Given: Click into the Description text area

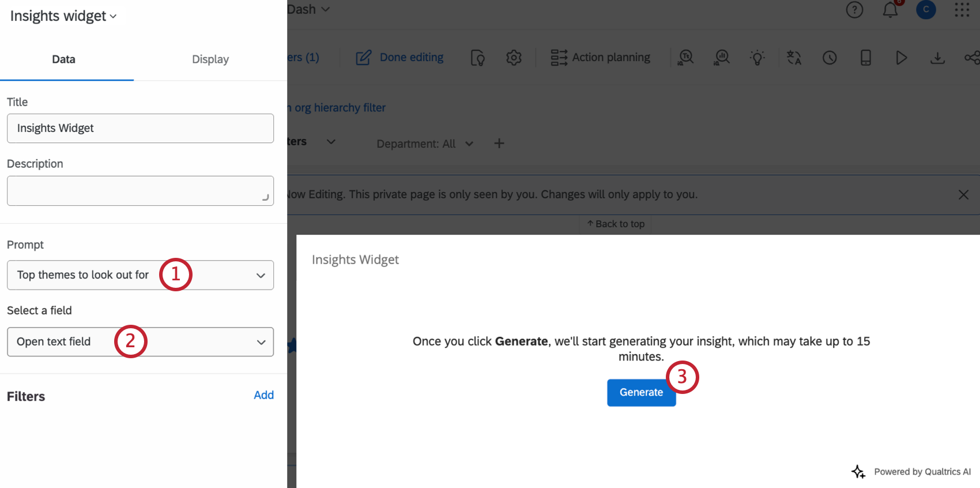Looking at the screenshot, I should [140, 191].
